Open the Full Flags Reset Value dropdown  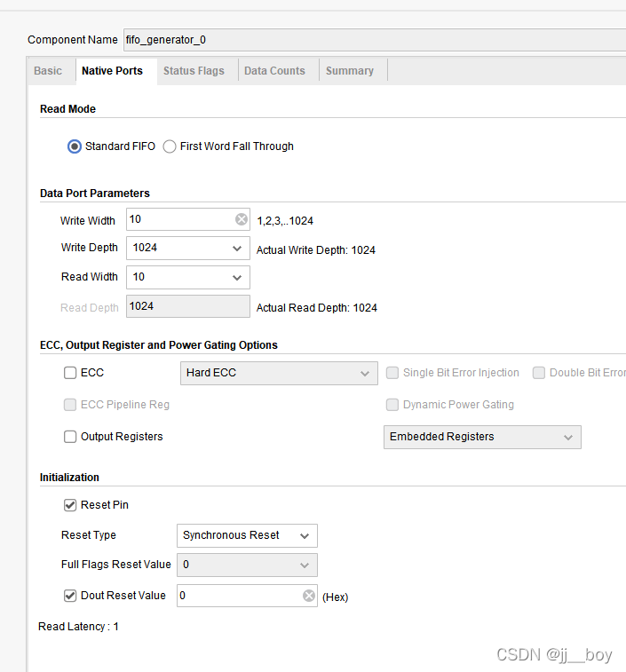click(247, 565)
